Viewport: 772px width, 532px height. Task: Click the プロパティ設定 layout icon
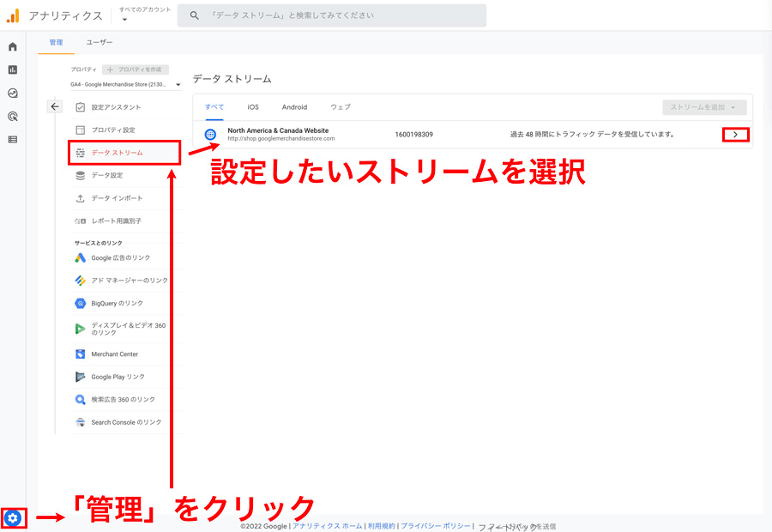click(81, 130)
